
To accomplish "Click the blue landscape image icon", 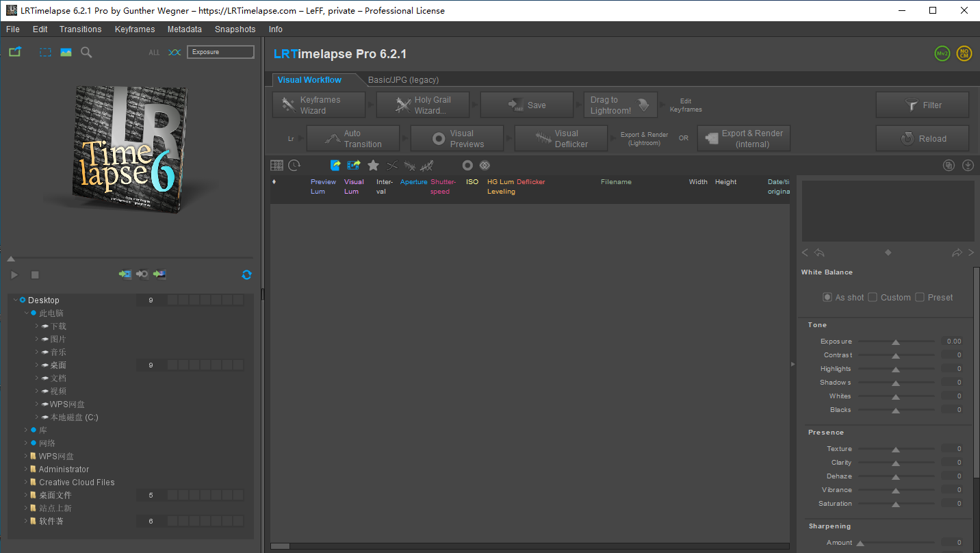I will [66, 52].
